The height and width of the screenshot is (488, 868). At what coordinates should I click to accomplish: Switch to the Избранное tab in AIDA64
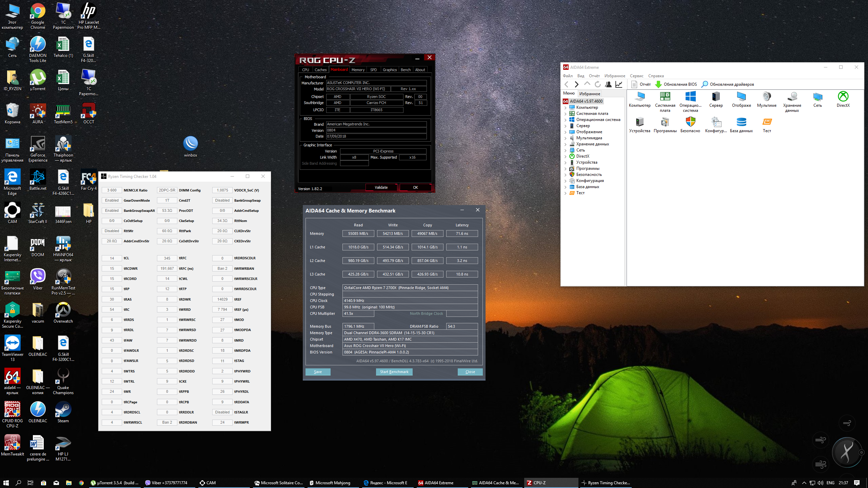[x=590, y=94]
